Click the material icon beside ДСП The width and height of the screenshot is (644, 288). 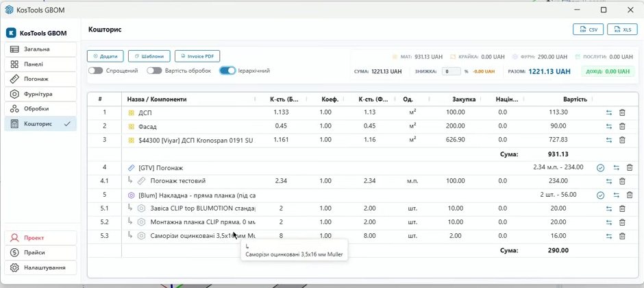(132, 112)
